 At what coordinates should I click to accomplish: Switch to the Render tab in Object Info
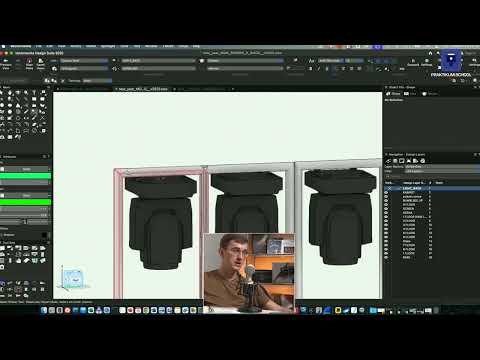point(430,94)
